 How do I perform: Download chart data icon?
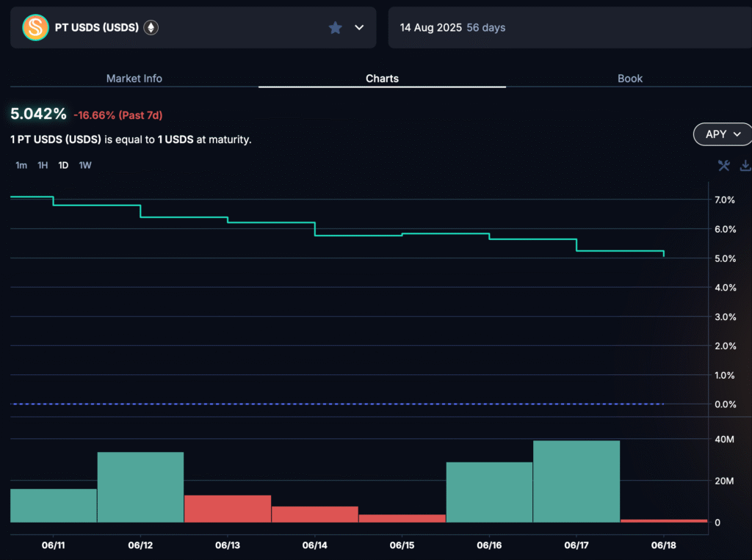tap(745, 166)
